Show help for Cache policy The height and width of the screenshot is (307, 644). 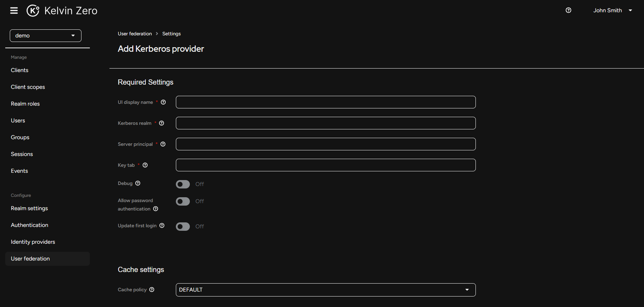[152, 290]
